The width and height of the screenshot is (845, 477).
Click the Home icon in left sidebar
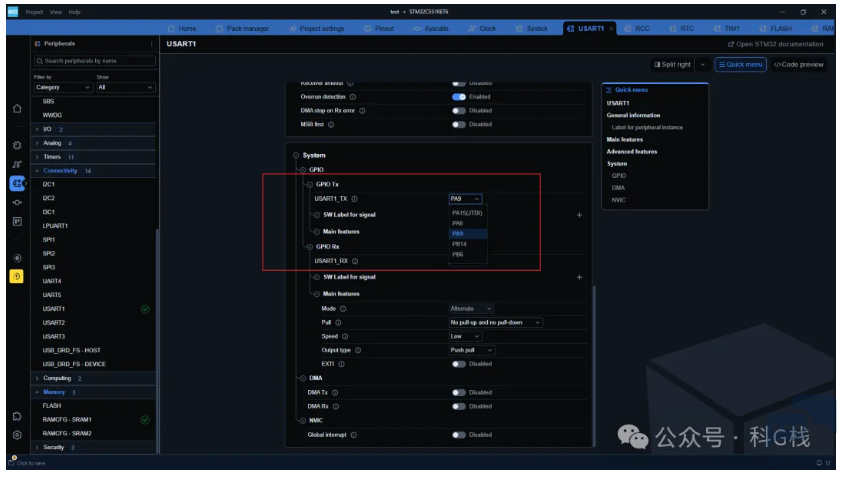[17, 108]
